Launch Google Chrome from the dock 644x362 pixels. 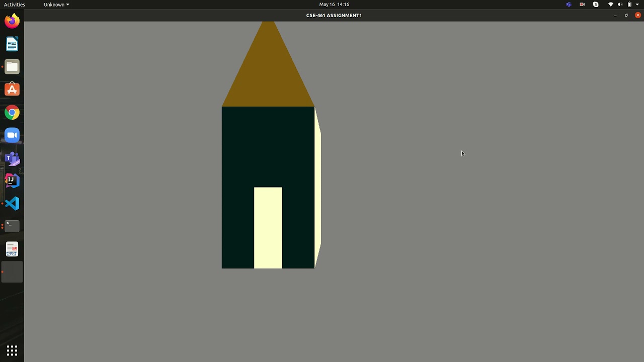(x=12, y=113)
